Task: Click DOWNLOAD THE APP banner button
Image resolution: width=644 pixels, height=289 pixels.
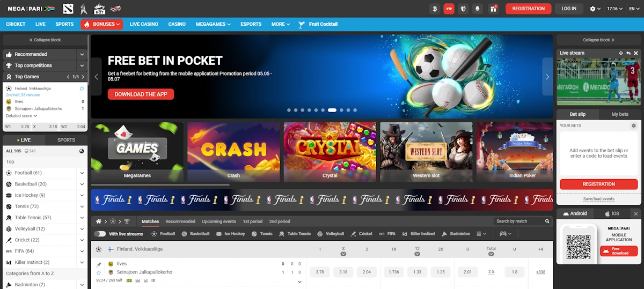Action: click(x=141, y=94)
